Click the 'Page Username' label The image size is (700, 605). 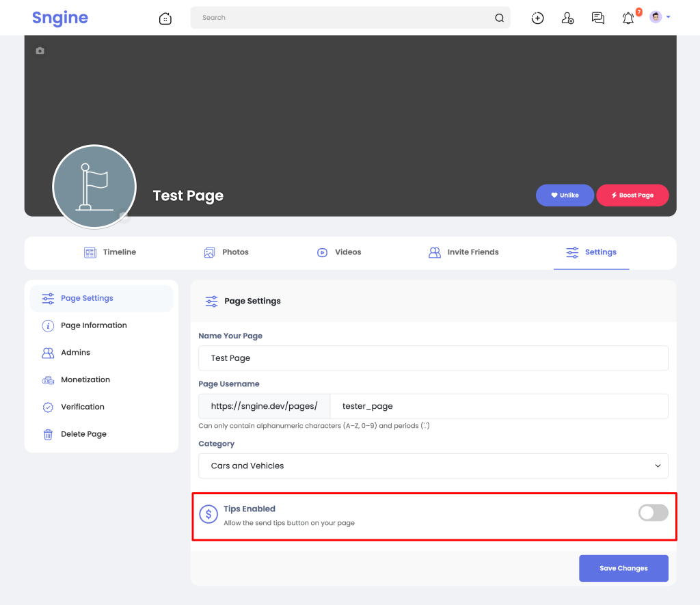pyautogui.click(x=228, y=384)
